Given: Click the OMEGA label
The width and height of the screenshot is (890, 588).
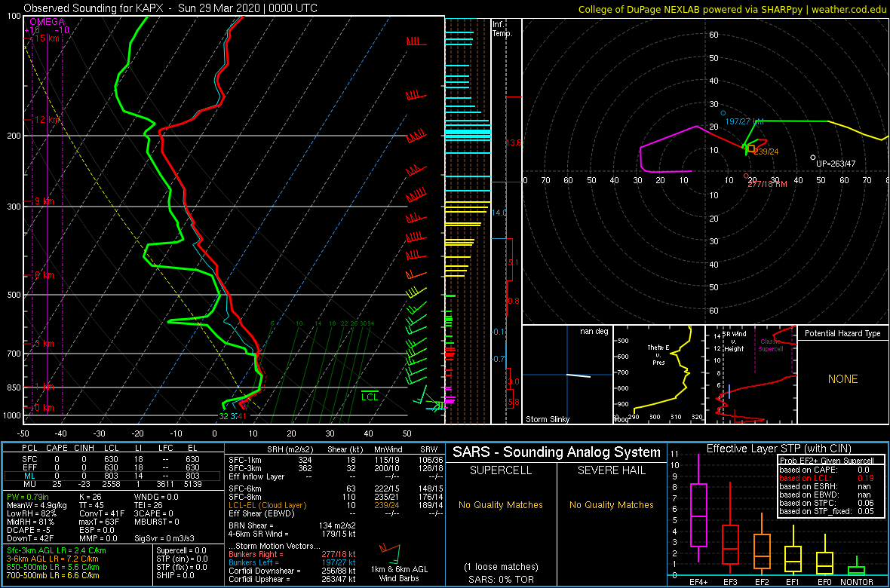Looking at the screenshot, I should [x=47, y=22].
